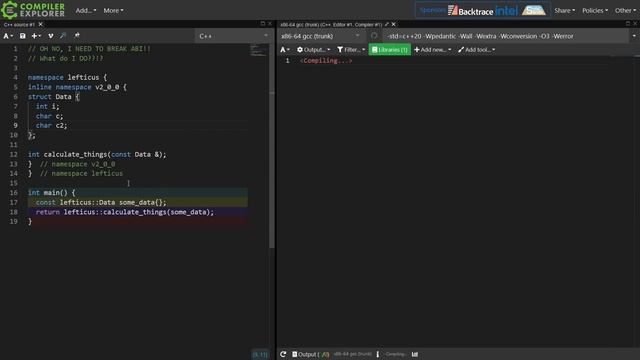Open the Add... menu
Image resolution: width=640 pixels, height=360 pixels.
86,10
